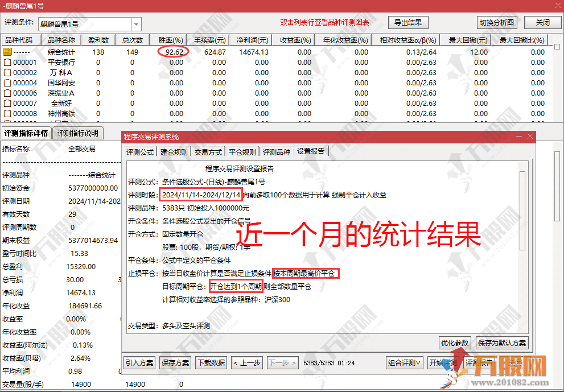Click the 14674.13 net profit cell in 综合统计 row
This screenshot has height=392, width=564.
coord(254,52)
